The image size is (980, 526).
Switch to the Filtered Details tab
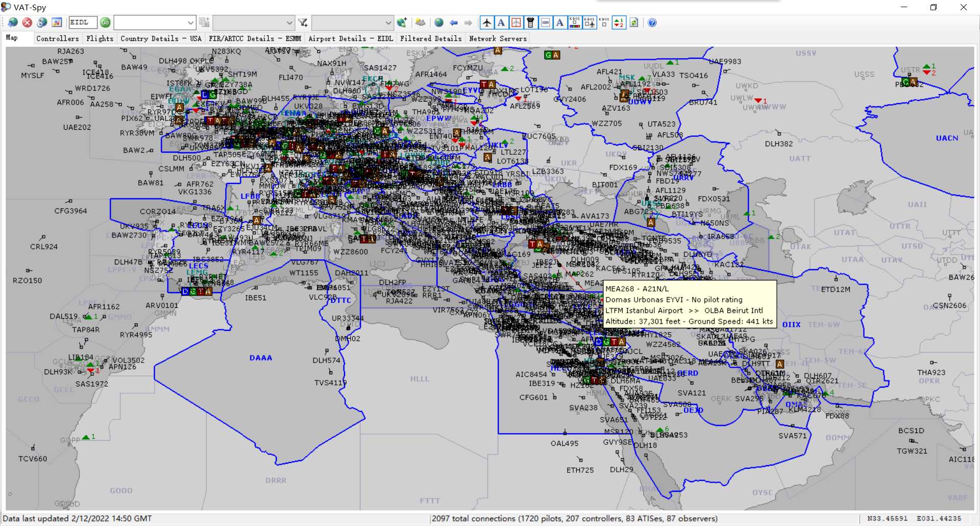tap(431, 38)
